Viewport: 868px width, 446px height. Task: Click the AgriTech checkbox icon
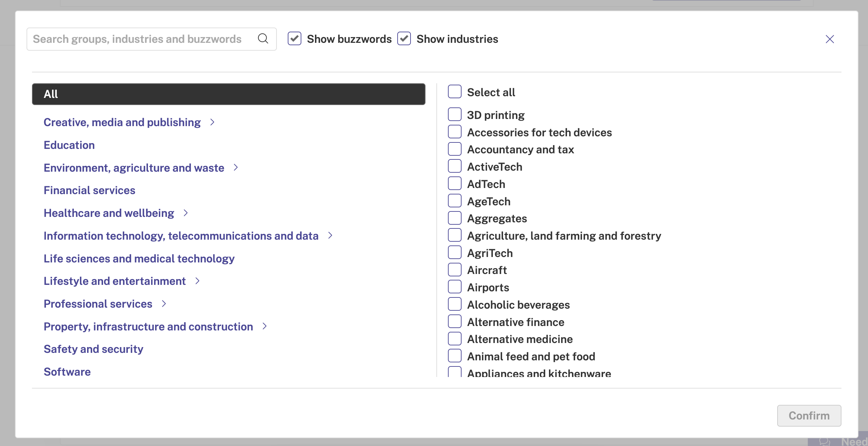[455, 253]
